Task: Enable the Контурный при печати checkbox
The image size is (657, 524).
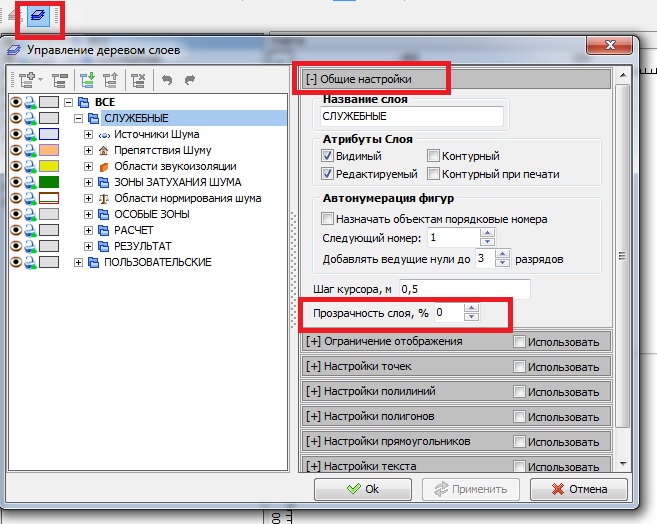Action: pos(433,174)
